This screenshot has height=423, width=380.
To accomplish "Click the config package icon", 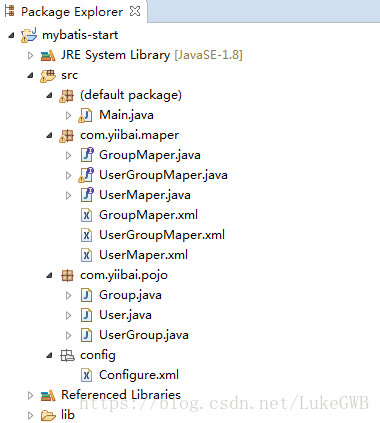I will 67,356.
